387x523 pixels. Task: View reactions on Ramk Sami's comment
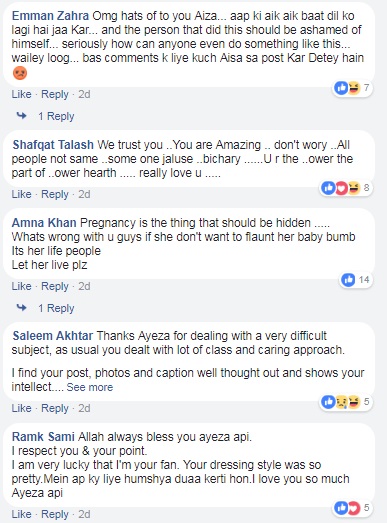click(x=352, y=508)
